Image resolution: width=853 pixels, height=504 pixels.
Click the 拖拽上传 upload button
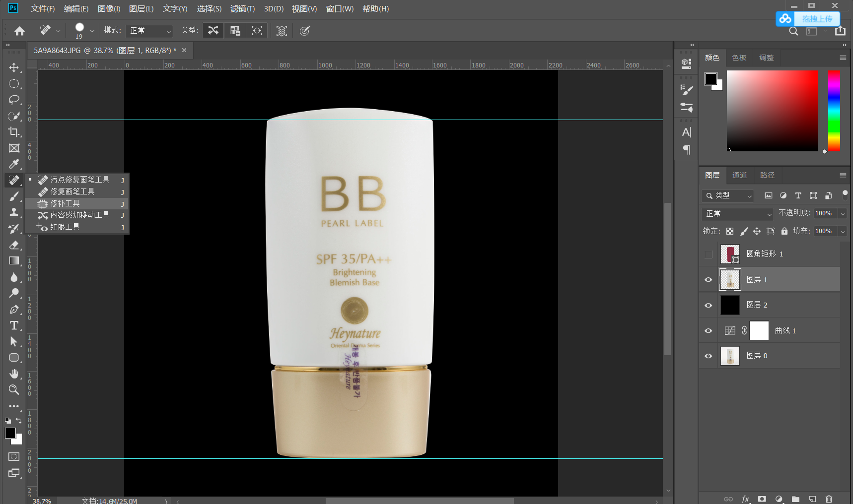point(808,19)
